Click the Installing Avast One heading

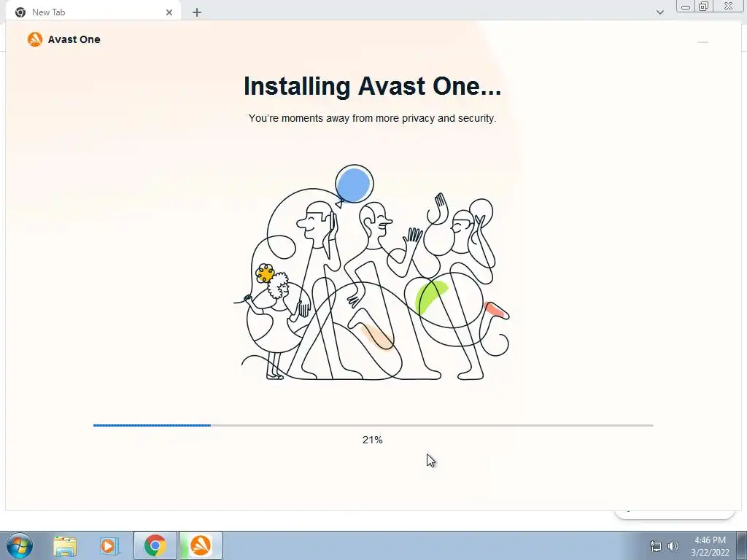(373, 86)
